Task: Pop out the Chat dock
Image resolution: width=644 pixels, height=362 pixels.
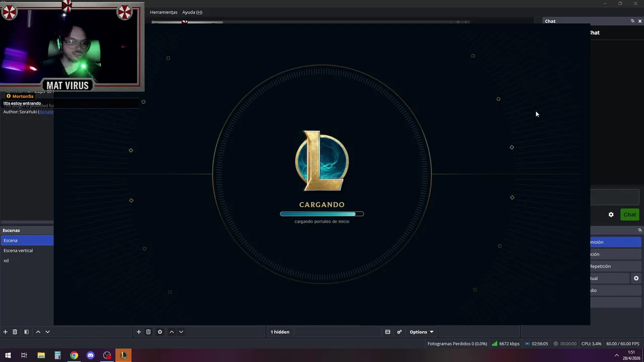Action: tap(632, 21)
